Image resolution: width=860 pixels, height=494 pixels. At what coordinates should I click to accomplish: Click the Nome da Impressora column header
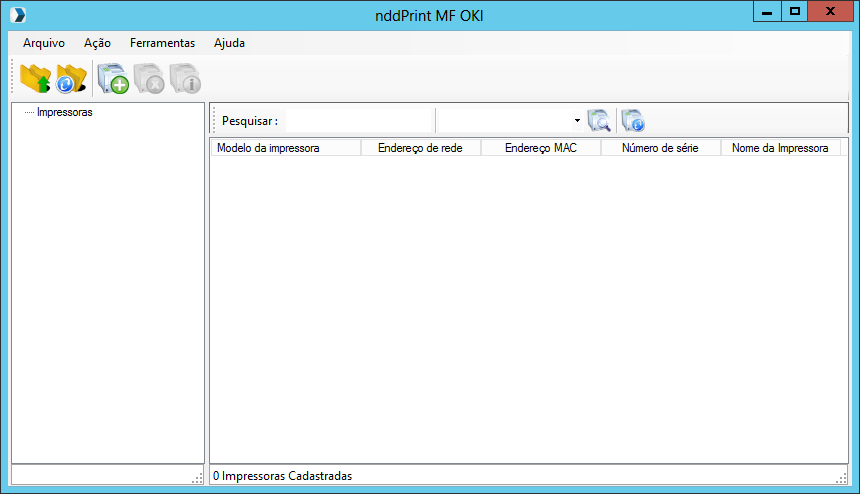[780, 148]
